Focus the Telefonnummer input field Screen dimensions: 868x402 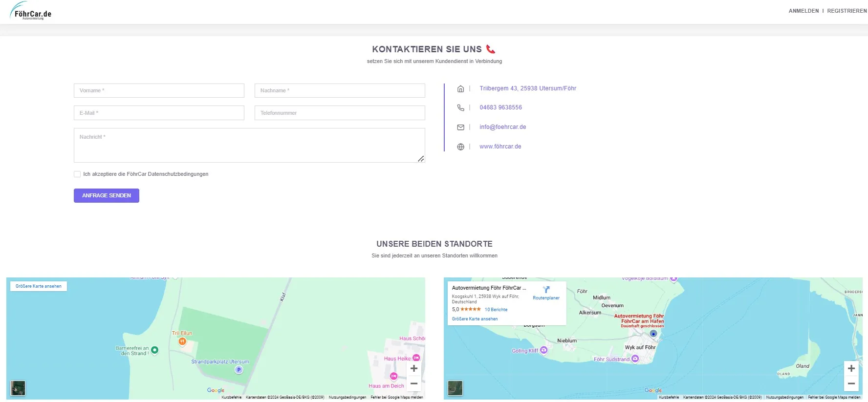click(x=340, y=113)
